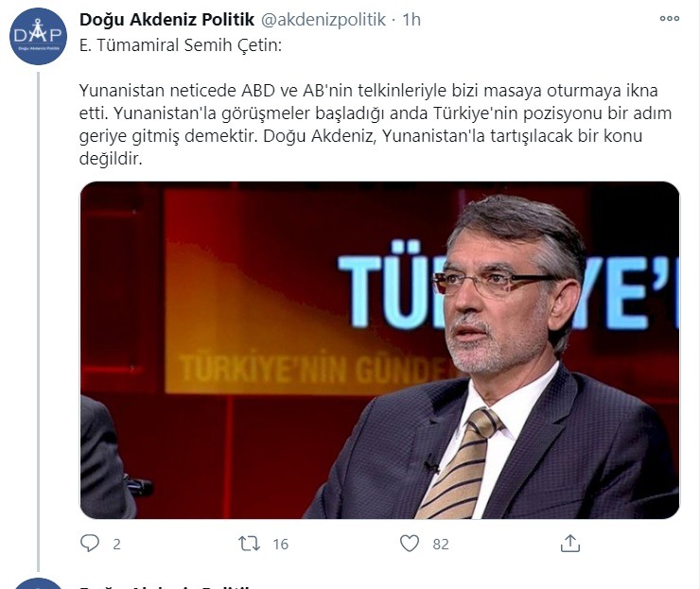Viewport: 700px width, 589px height.
Task: Click the retweet count 16
Action: (280, 544)
